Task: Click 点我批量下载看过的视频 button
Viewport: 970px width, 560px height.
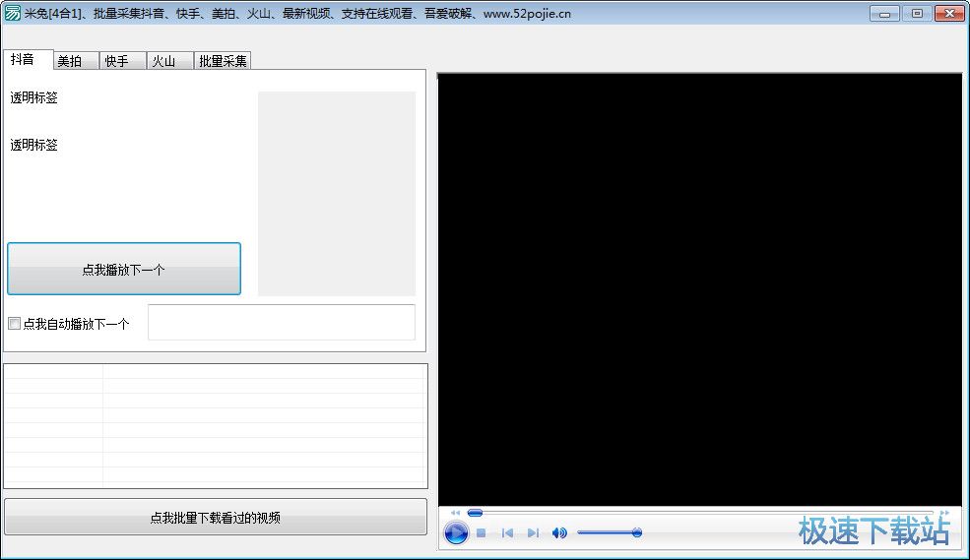Action: [216, 517]
